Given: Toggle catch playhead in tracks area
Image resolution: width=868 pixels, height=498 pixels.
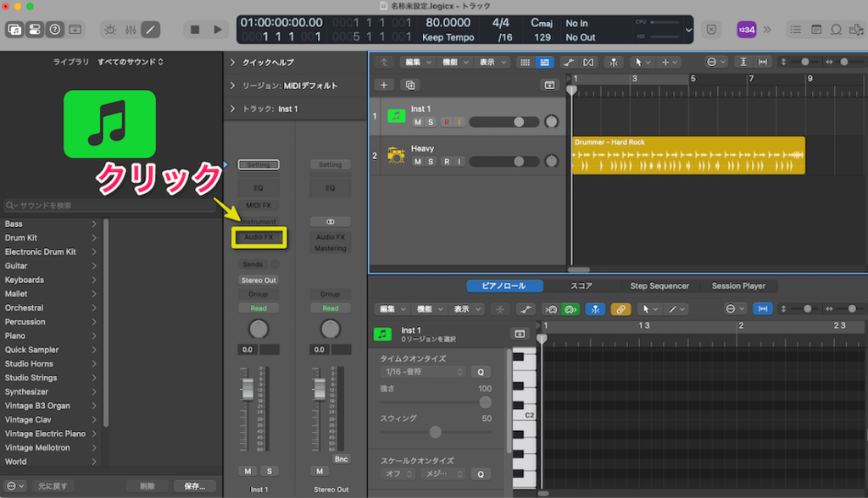Looking at the screenshot, I should (x=614, y=63).
